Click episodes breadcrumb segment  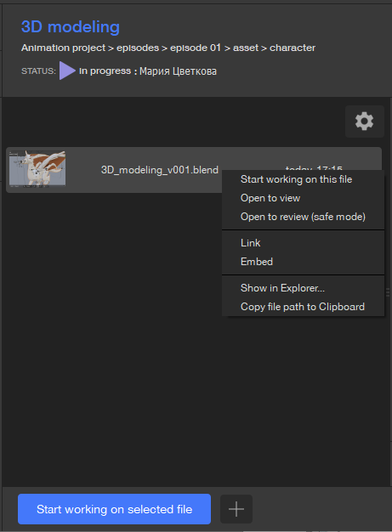138,48
